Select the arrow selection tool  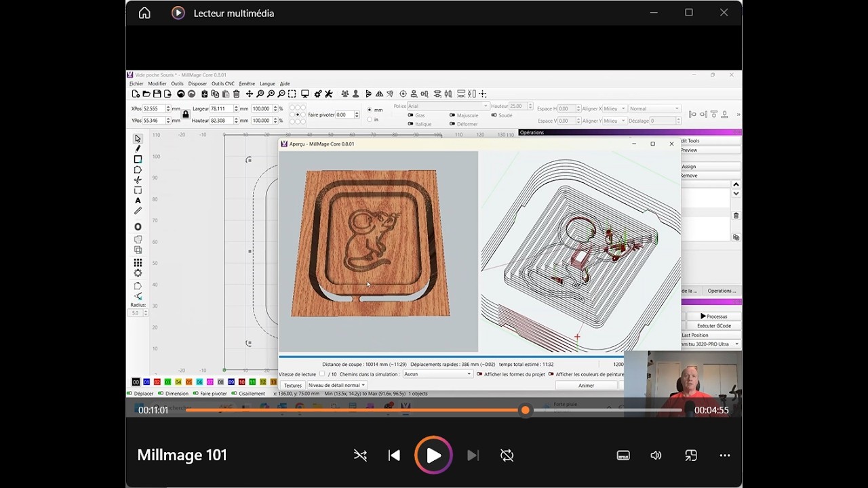[x=138, y=138]
